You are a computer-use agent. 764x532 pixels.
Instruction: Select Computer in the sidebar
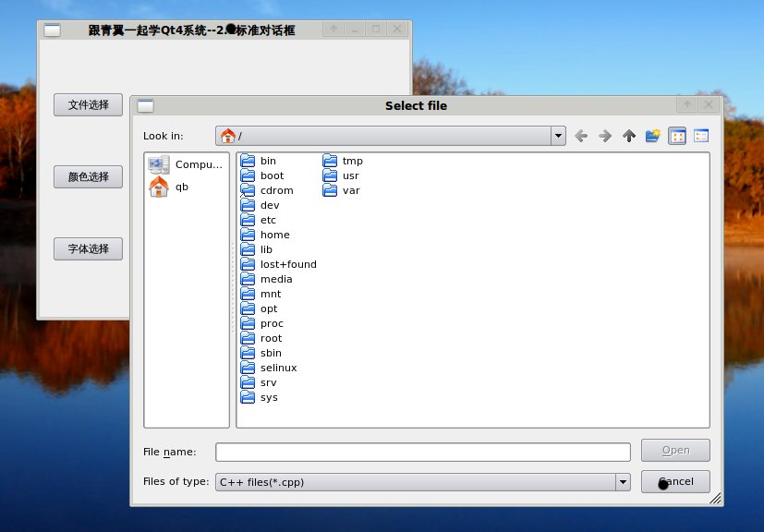coord(187,164)
